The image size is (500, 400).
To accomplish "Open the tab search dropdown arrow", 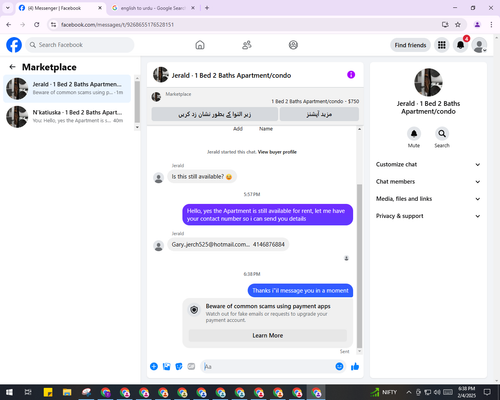I will (8, 8).
